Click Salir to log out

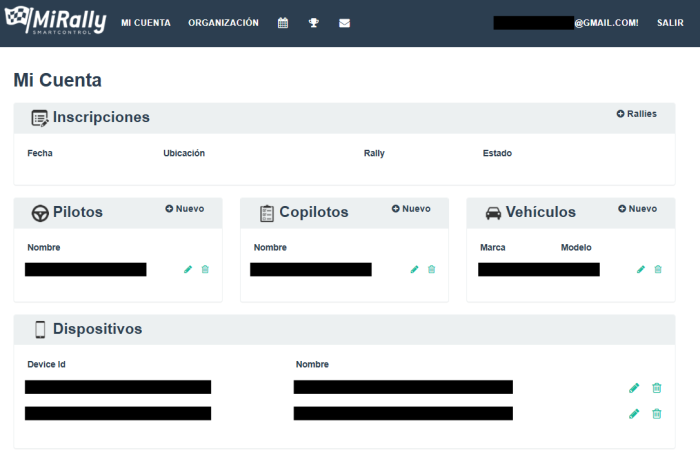coord(670,23)
